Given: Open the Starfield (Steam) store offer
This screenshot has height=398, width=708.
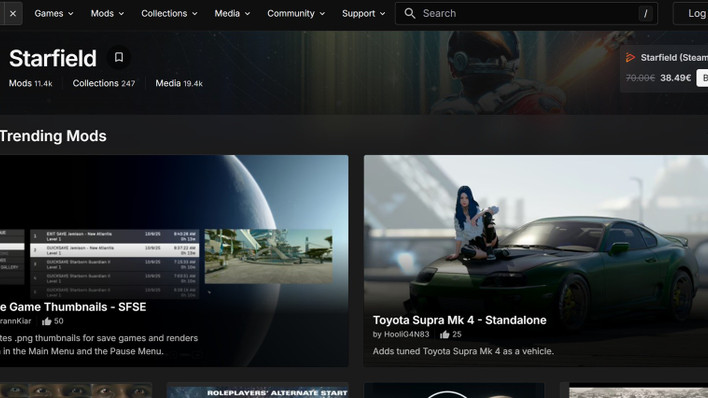Looking at the screenshot, I should pos(674,57).
